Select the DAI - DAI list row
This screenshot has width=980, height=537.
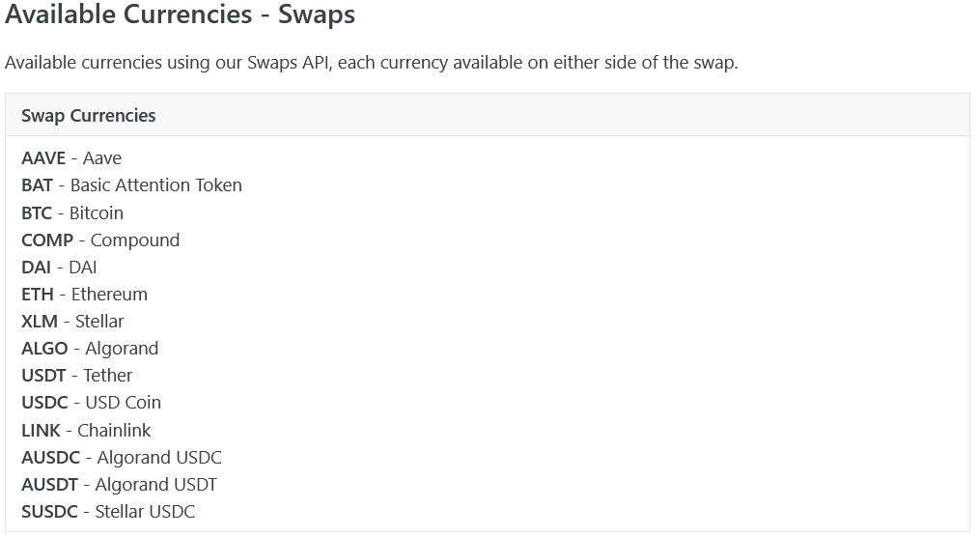59,267
